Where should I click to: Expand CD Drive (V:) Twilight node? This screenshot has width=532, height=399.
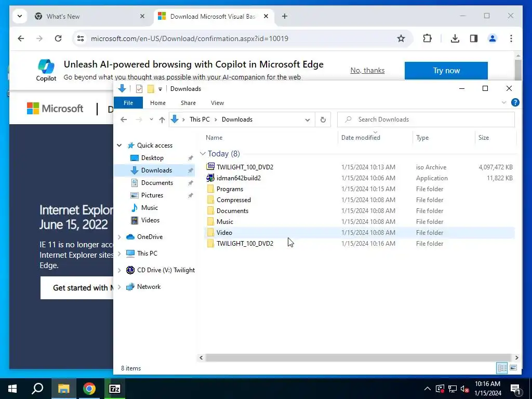coord(119,270)
